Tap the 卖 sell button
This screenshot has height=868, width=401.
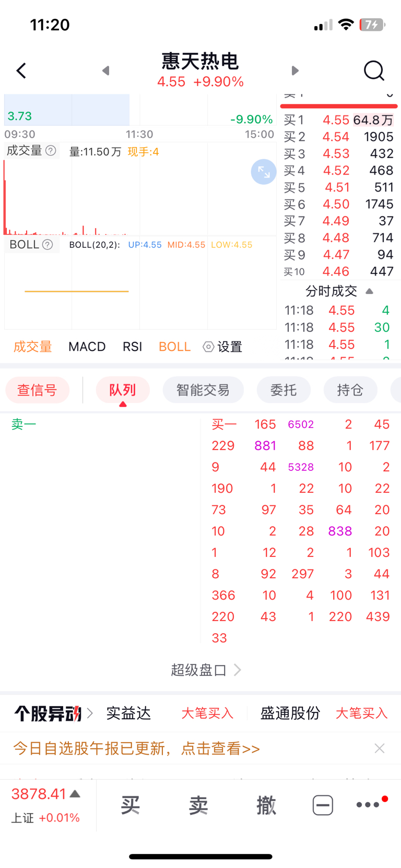(198, 805)
